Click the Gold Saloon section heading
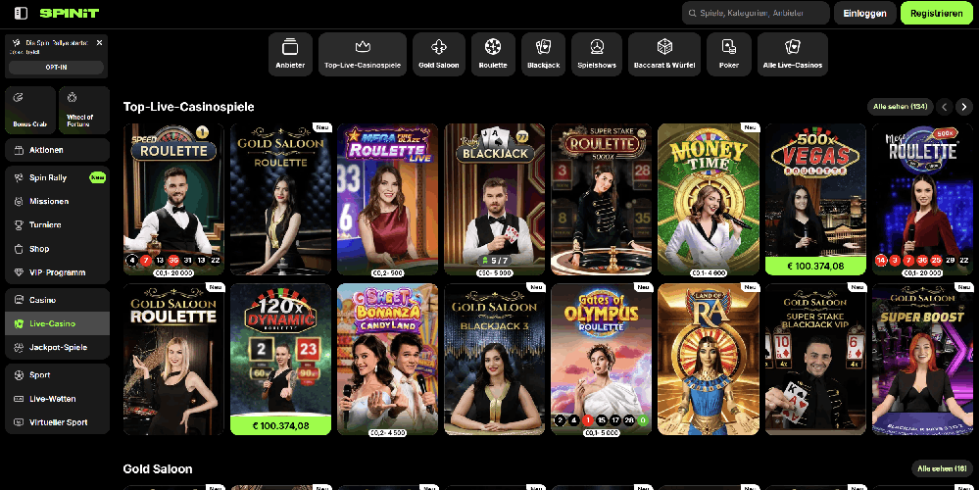 click(158, 468)
